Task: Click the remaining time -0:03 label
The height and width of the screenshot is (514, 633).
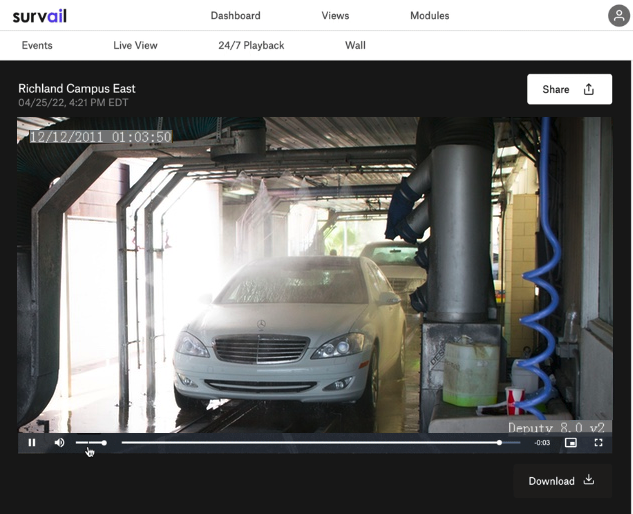Action: click(542, 443)
